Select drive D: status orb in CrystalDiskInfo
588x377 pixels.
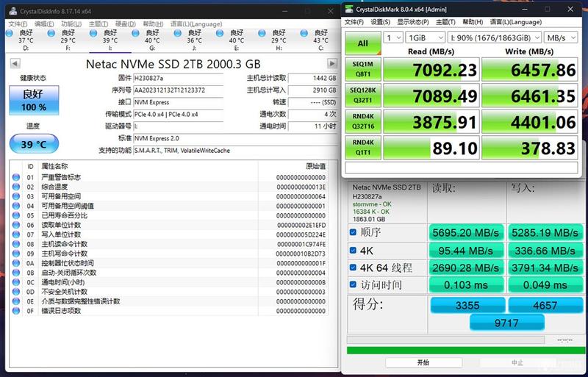(x=10, y=33)
